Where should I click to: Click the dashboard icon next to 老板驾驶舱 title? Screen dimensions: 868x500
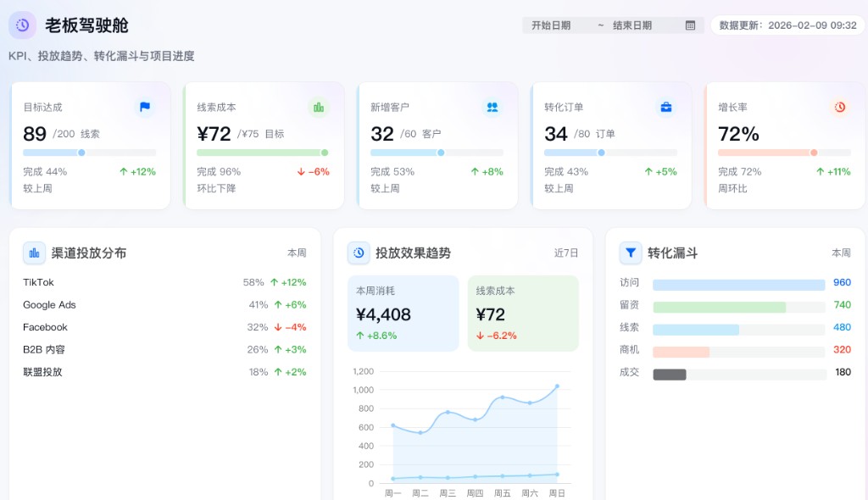(x=21, y=25)
